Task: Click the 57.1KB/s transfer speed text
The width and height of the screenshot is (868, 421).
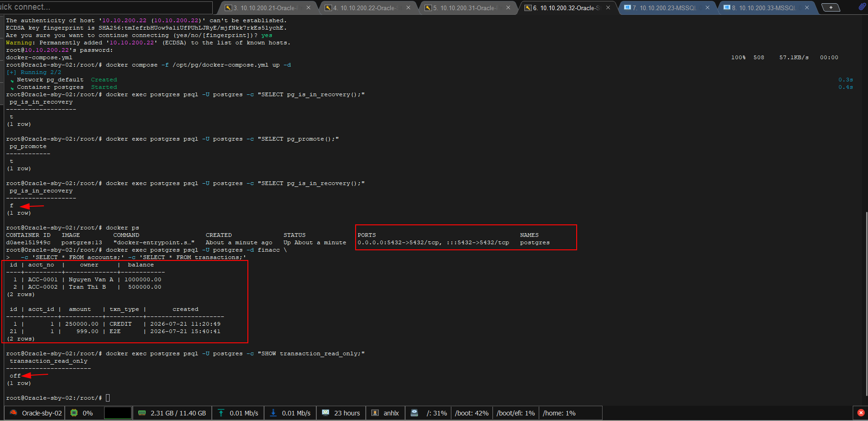Action: click(794, 57)
